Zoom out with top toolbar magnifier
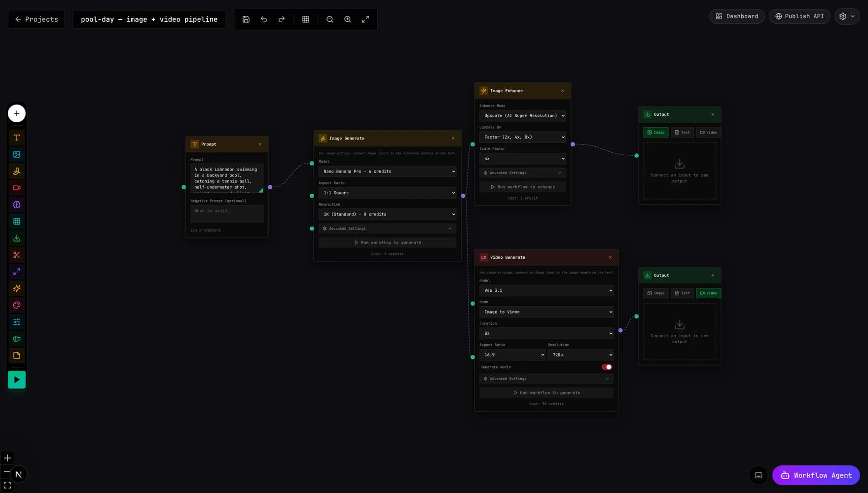 (330, 19)
